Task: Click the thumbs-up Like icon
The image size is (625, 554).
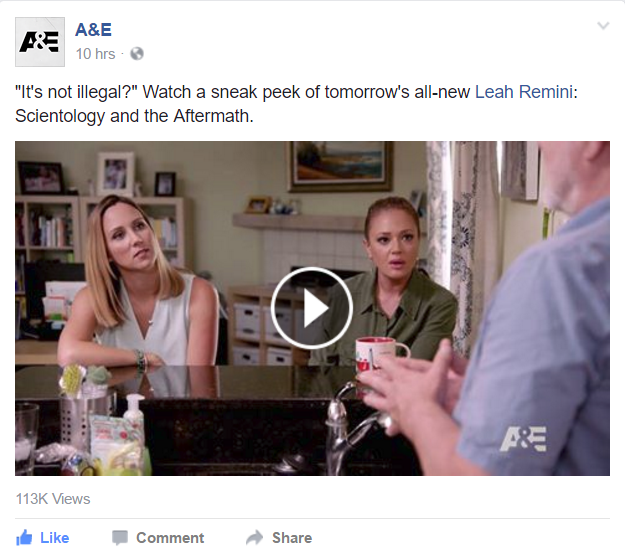Action: 24,538
